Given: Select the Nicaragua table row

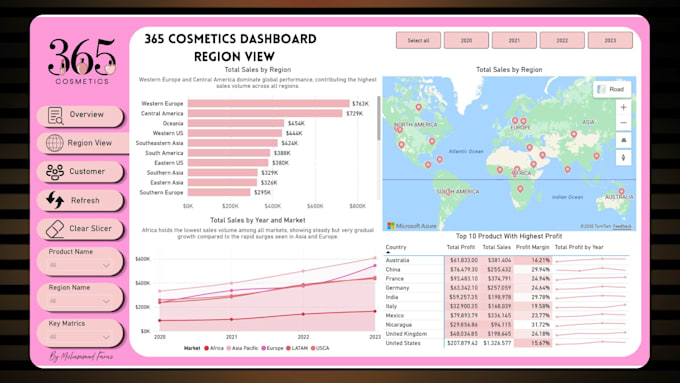Looking at the screenshot, I should (506, 324).
